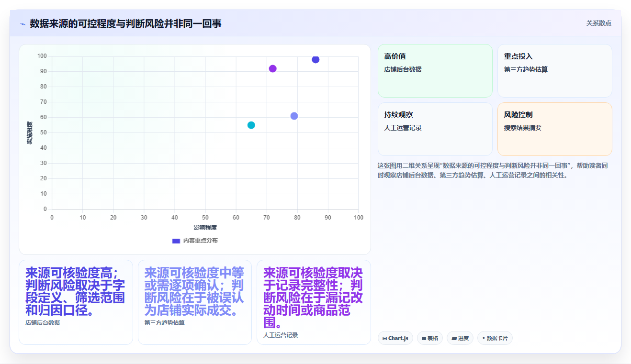Click the 第三方趋势估算 caption under second insight

(x=164, y=323)
